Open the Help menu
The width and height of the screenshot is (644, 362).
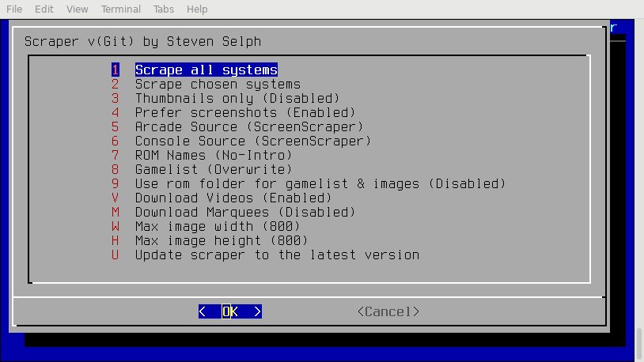(x=197, y=9)
